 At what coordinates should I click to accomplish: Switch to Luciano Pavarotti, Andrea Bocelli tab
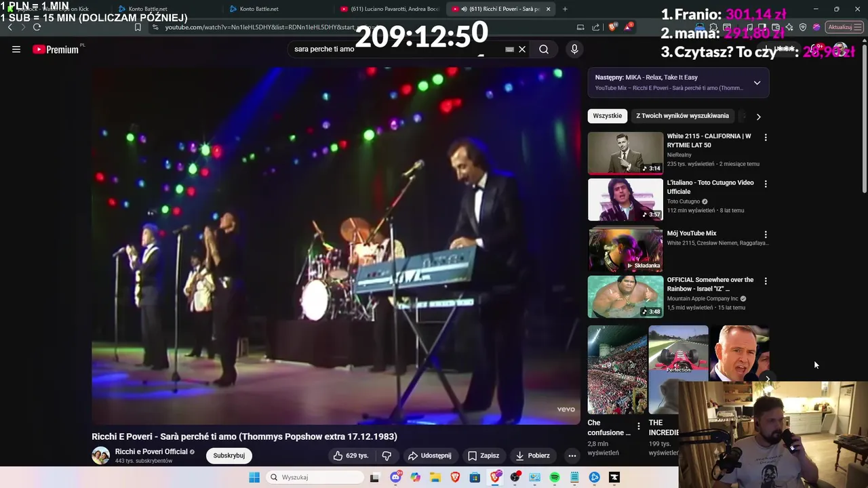[389, 9]
